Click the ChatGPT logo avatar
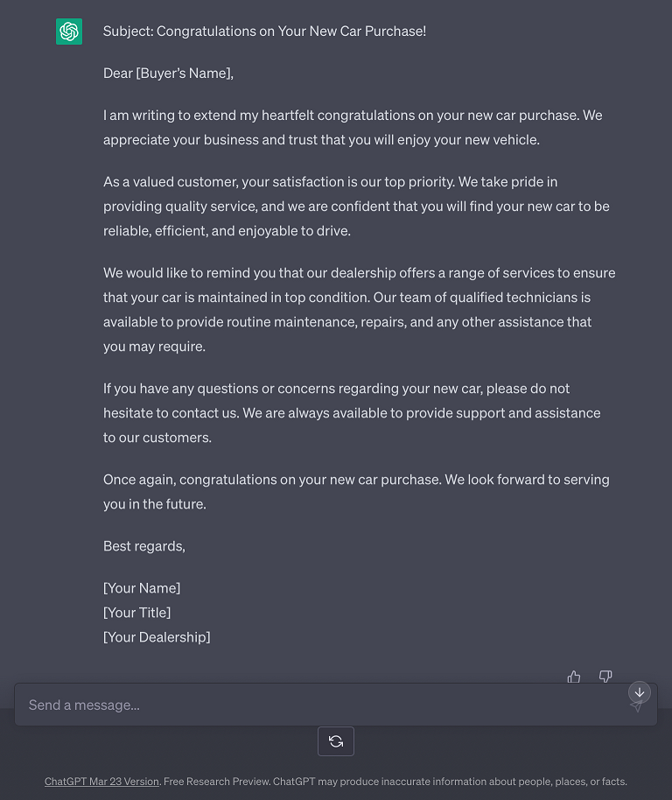This screenshot has height=800, width=672. tap(69, 32)
